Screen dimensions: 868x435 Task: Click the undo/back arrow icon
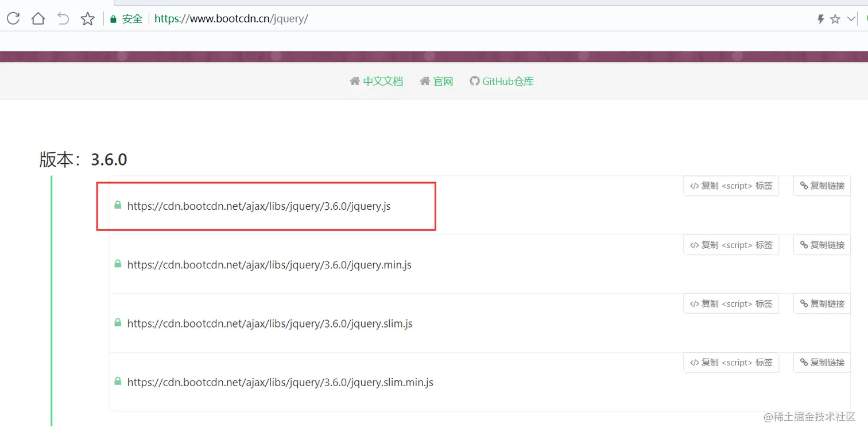coord(63,18)
